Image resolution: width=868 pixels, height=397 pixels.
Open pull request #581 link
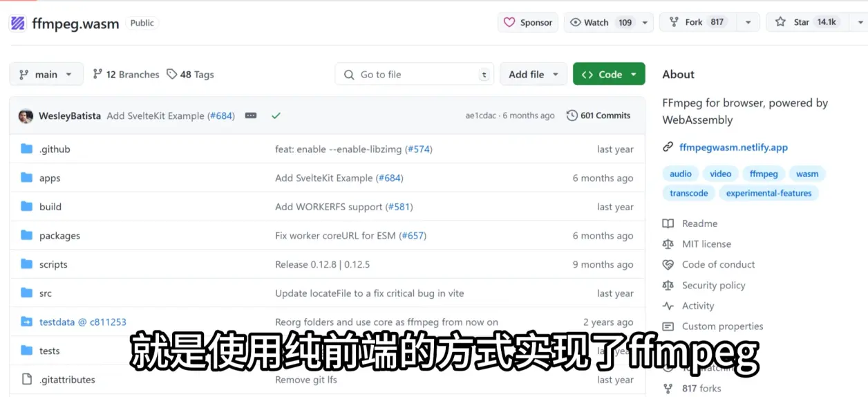click(x=399, y=207)
